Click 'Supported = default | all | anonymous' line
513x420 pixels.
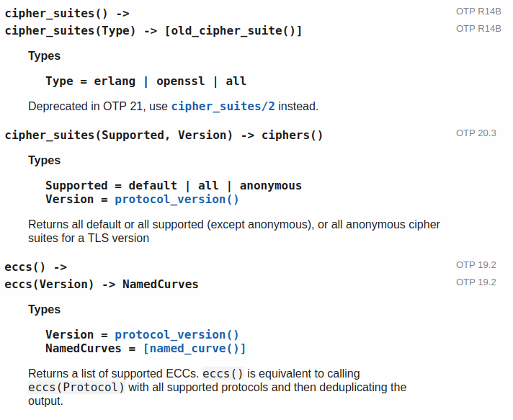173,186
